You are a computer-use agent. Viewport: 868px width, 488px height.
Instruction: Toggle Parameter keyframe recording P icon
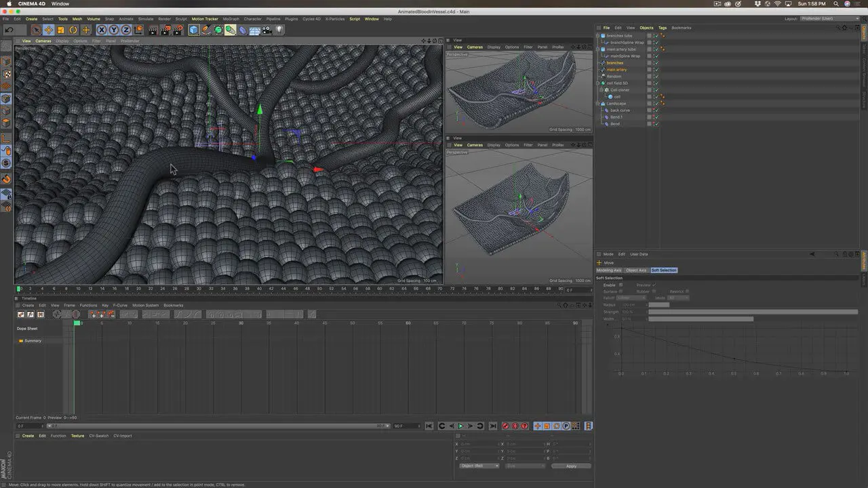pyautogui.click(x=566, y=426)
